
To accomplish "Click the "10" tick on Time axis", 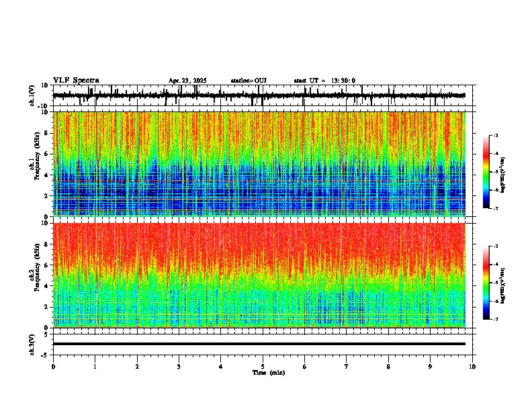I will 472,367.
